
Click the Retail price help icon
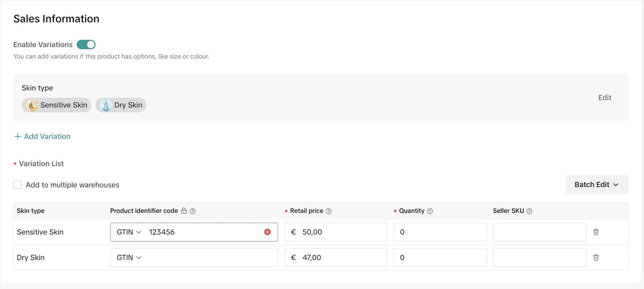pos(329,211)
